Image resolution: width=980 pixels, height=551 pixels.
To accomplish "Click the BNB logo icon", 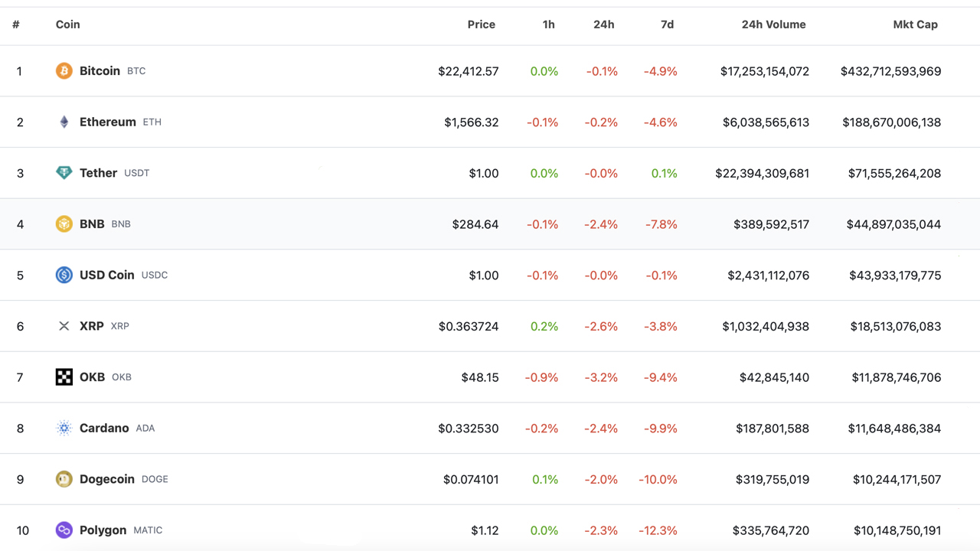I will point(64,224).
